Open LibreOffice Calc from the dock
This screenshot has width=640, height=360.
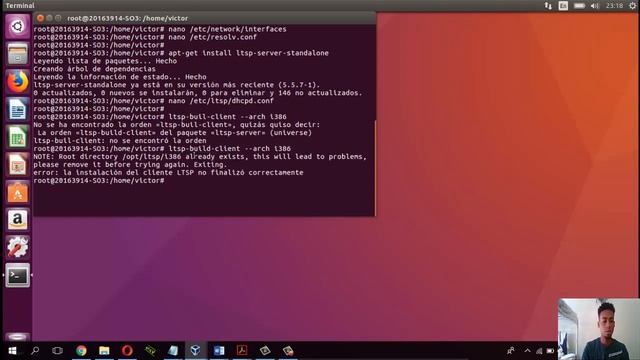pyautogui.click(x=18, y=137)
